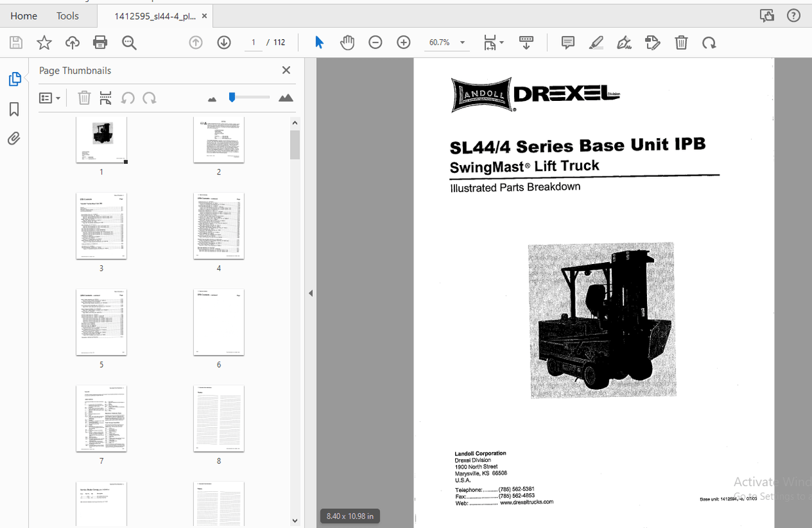Open the Help menu via question mark
812x528 pixels.
pyautogui.click(x=794, y=15)
